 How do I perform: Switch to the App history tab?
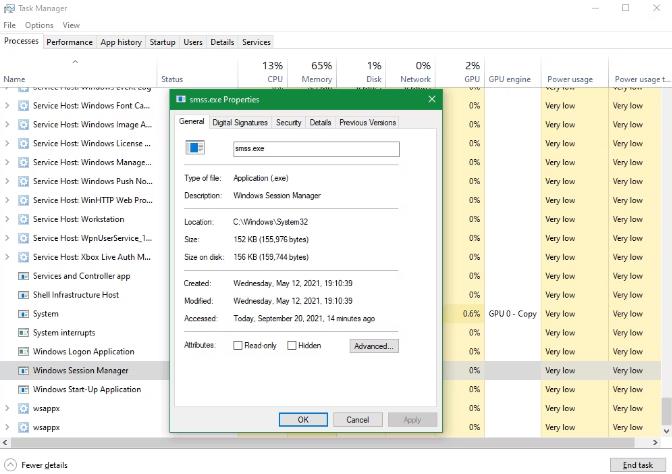[121, 42]
